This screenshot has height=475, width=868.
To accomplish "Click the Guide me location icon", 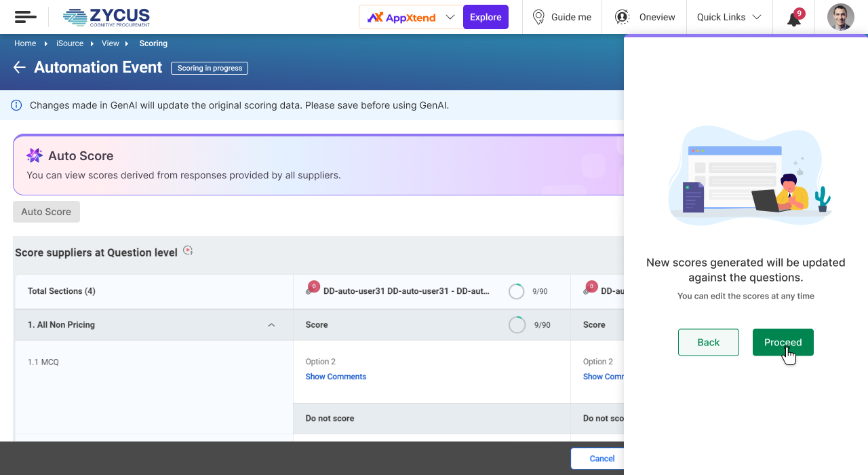I will pyautogui.click(x=538, y=17).
